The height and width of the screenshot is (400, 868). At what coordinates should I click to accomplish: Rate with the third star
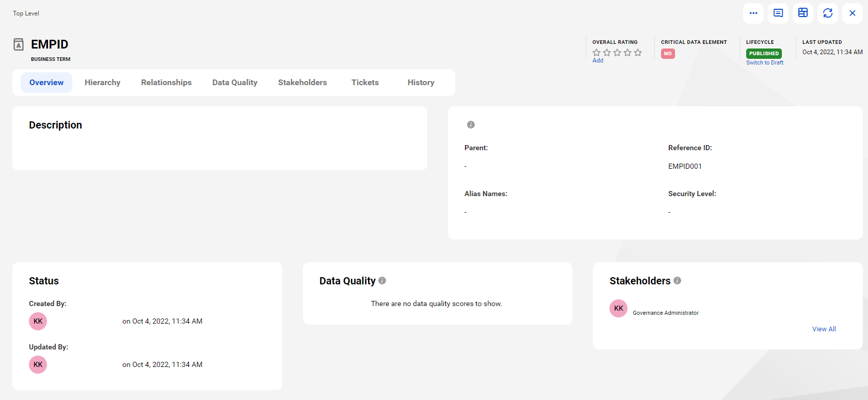pos(617,53)
